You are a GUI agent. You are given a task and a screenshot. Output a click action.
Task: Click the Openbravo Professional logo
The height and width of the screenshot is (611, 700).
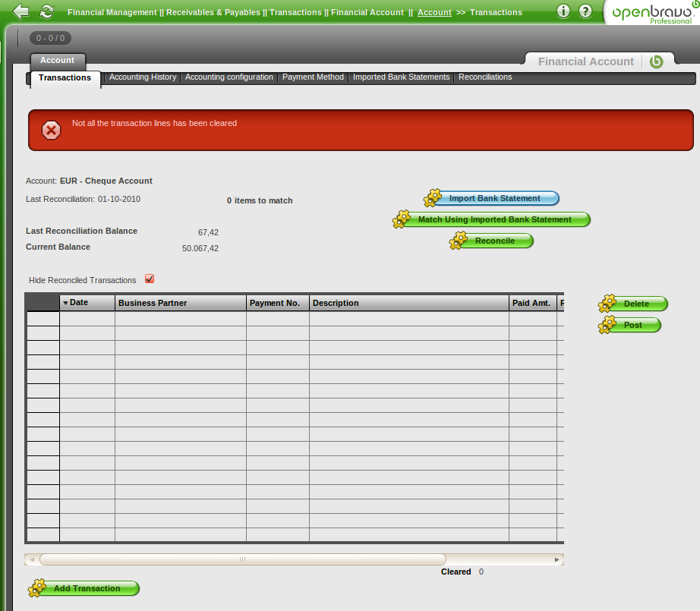pos(653,13)
